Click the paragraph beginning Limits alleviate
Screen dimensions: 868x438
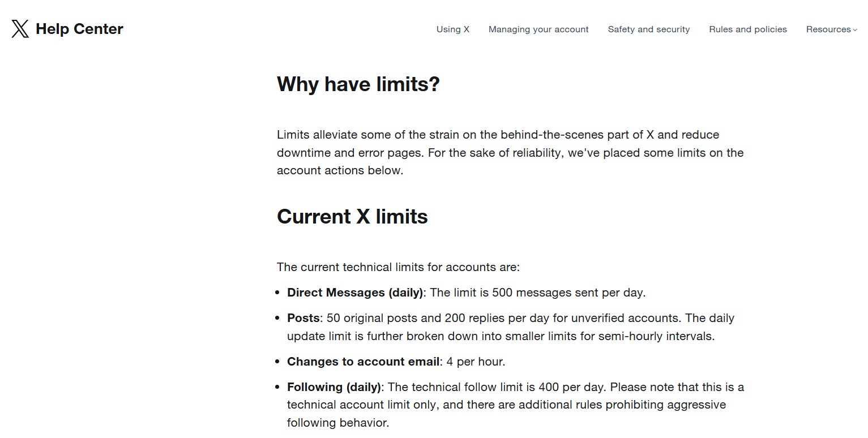pyautogui.click(x=510, y=153)
